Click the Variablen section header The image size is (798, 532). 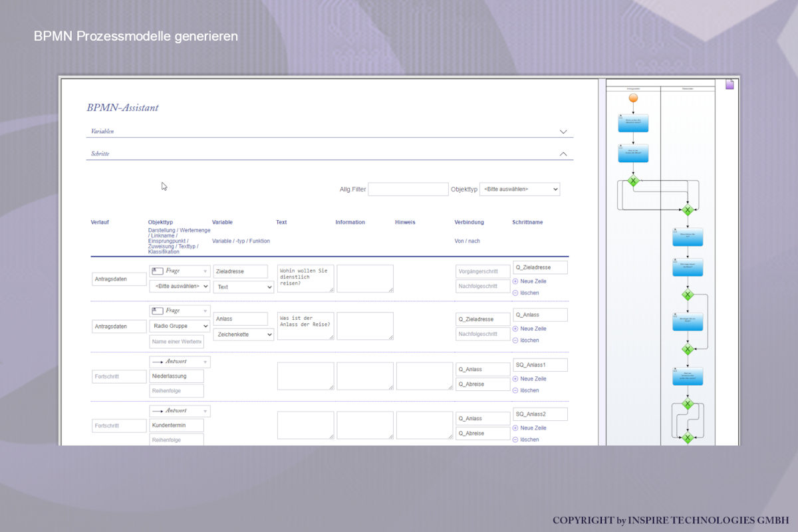329,132
